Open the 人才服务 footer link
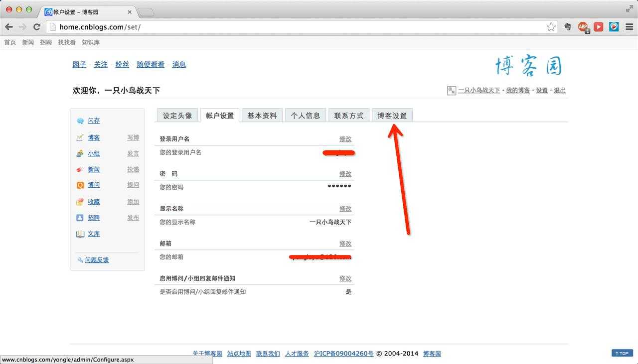The image size is (638, 364). [x=297, y=354]
